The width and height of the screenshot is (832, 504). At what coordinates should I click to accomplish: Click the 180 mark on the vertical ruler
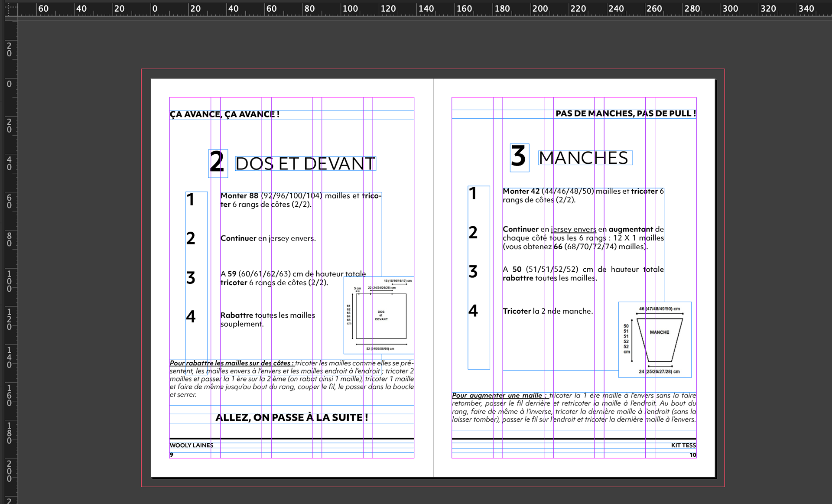point(9,433)
